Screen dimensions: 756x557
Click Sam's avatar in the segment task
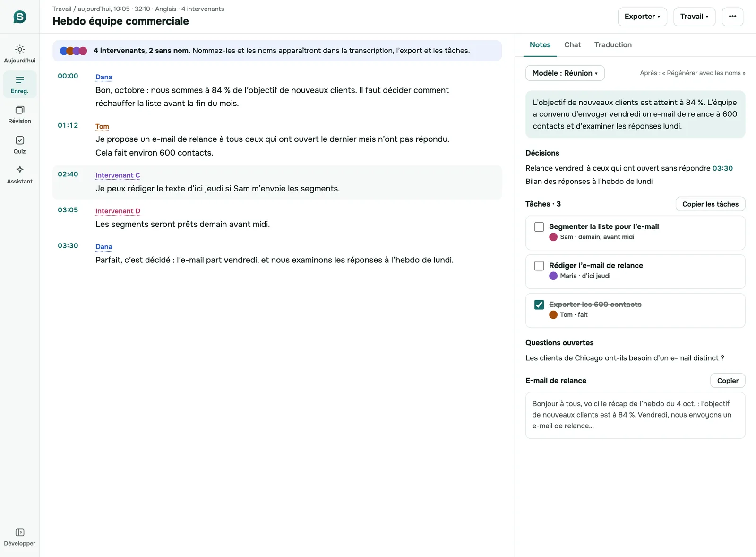pyautogui.click(x=553, y=237)
